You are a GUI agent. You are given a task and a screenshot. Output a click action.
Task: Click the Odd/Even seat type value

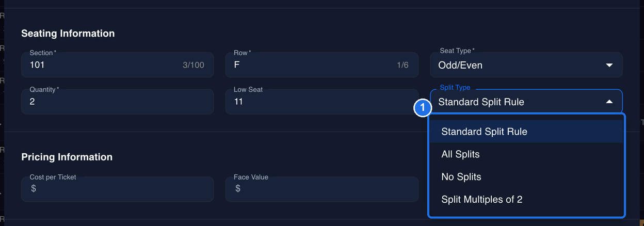pyautogui.click(x=460, y=66)
